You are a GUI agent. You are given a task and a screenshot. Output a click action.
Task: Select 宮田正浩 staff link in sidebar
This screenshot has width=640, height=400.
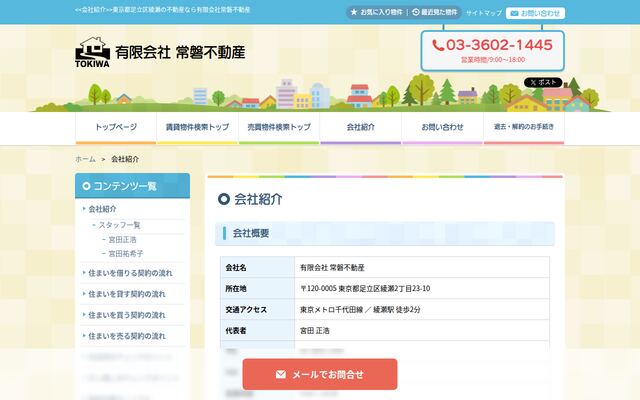[x=122, y=240]
